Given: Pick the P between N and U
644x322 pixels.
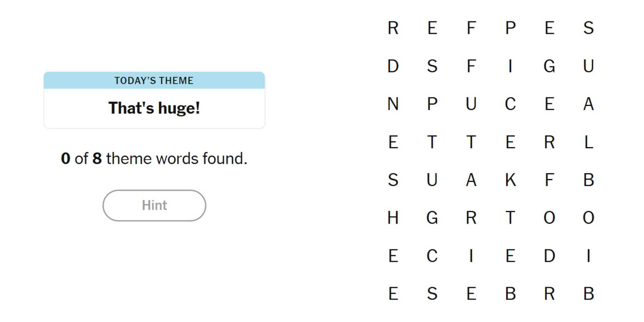Looking at the screenshot, I should click(x=432, y=104).
